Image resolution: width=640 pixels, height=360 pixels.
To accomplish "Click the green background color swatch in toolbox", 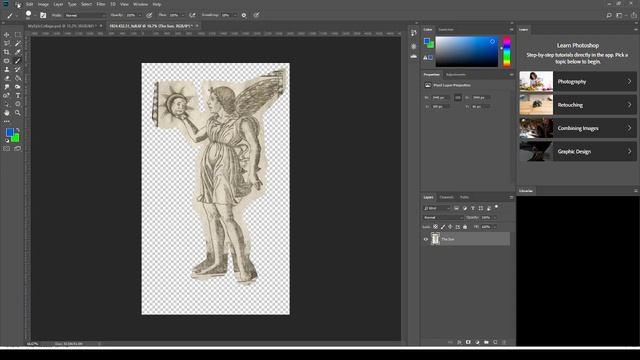I will [16, 139].
